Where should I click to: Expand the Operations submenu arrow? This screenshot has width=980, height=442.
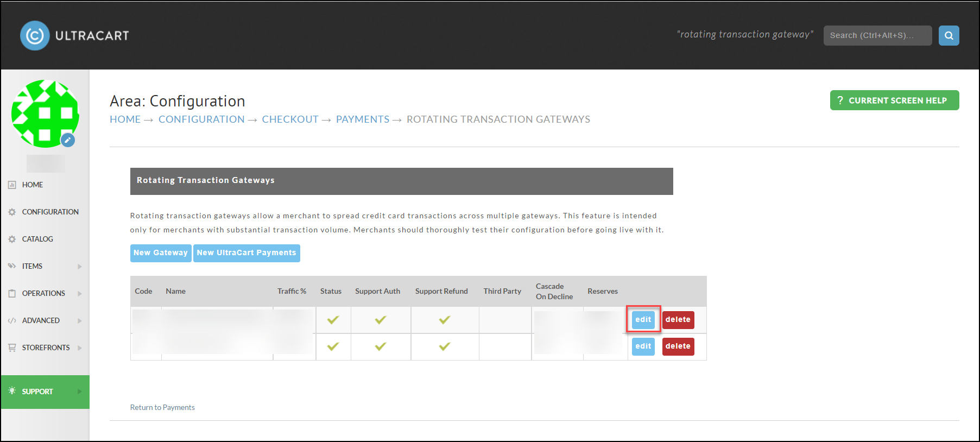(x=80, y=294)
